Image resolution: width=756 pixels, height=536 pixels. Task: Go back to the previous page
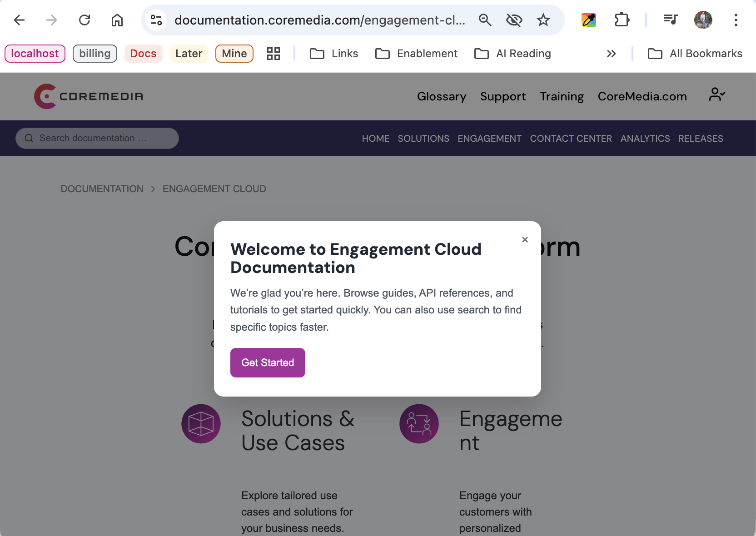pos(19,20)
